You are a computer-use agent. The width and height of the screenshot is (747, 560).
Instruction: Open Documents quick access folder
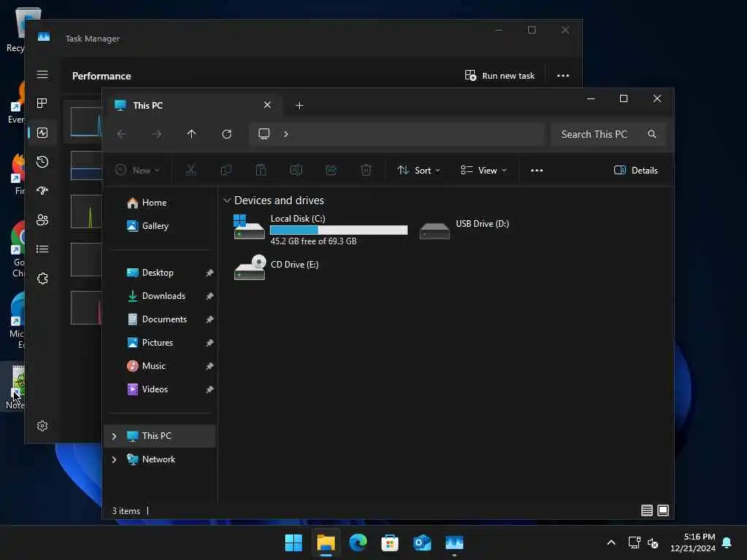[x=159, y=319]
